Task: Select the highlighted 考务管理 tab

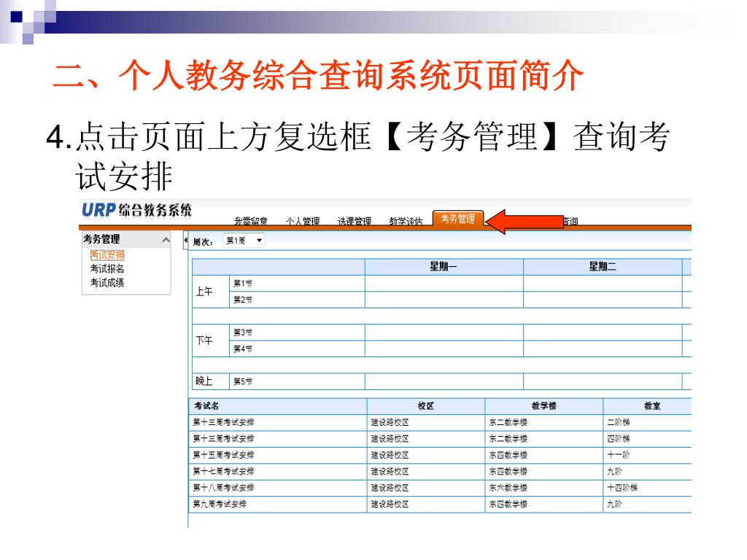Action: [x=458, y=219]
